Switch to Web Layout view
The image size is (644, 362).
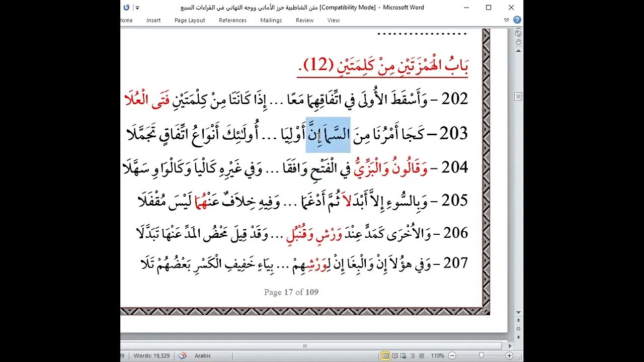click(403, 355)
